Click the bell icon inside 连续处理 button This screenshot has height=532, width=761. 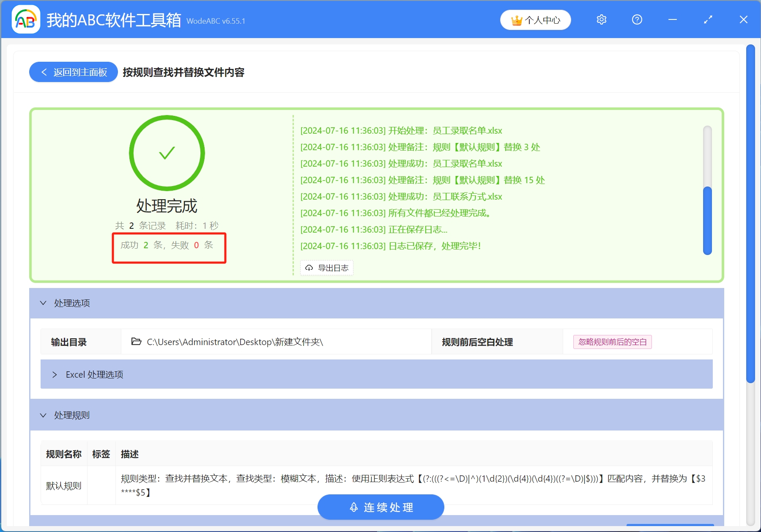pos(353,507)
